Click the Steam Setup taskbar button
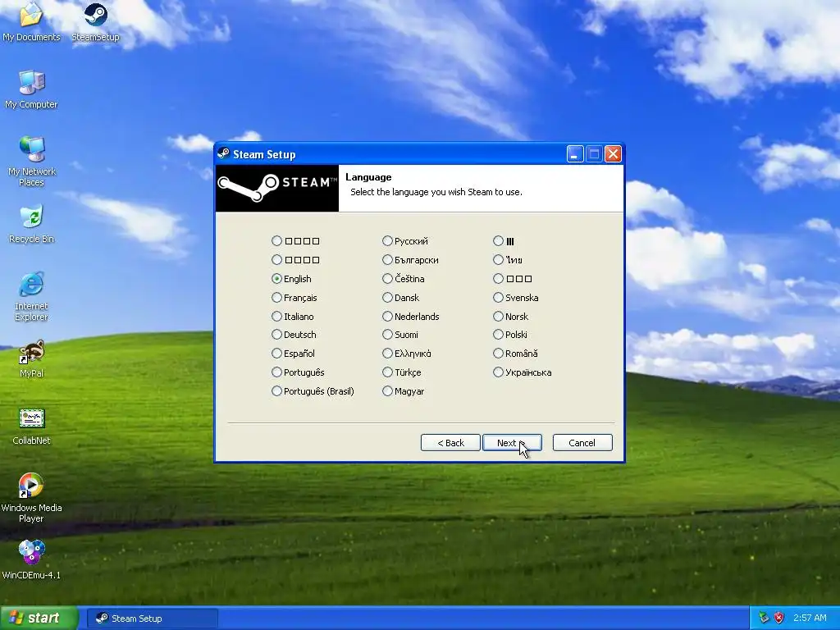Viewport: 840px width, 630px height. pos(152,619)
